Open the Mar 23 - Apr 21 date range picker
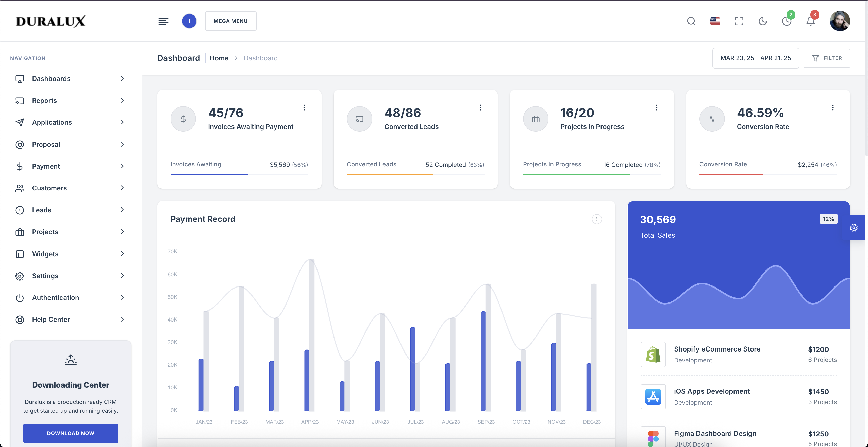Screen dimensions: 868x447 point(756,58)
